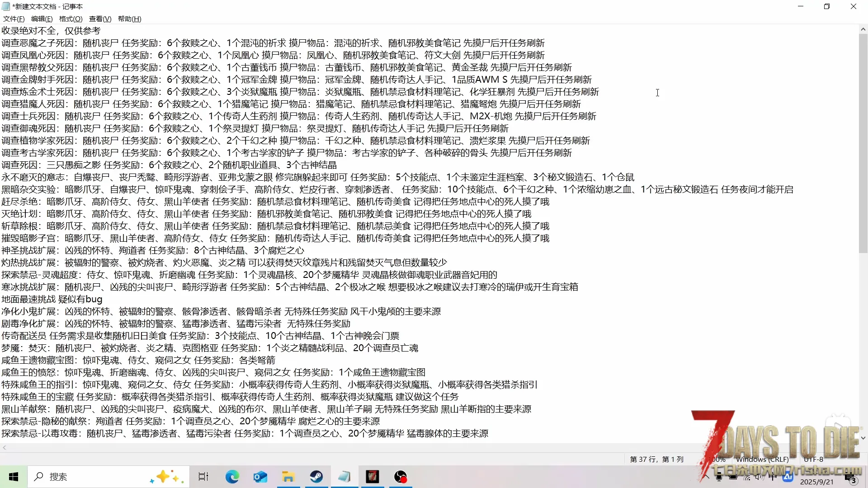Open File Explorer from taskbar
The image size is (868, 488).
click(288, 477)
